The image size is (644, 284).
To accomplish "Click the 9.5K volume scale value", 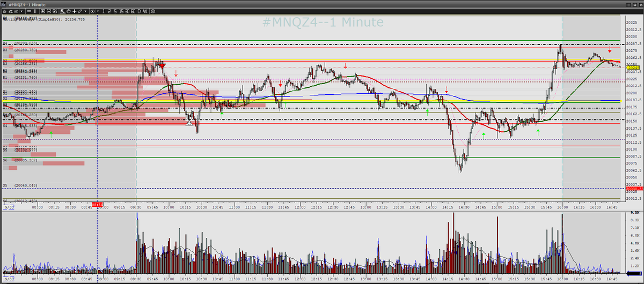I will 634,213.
